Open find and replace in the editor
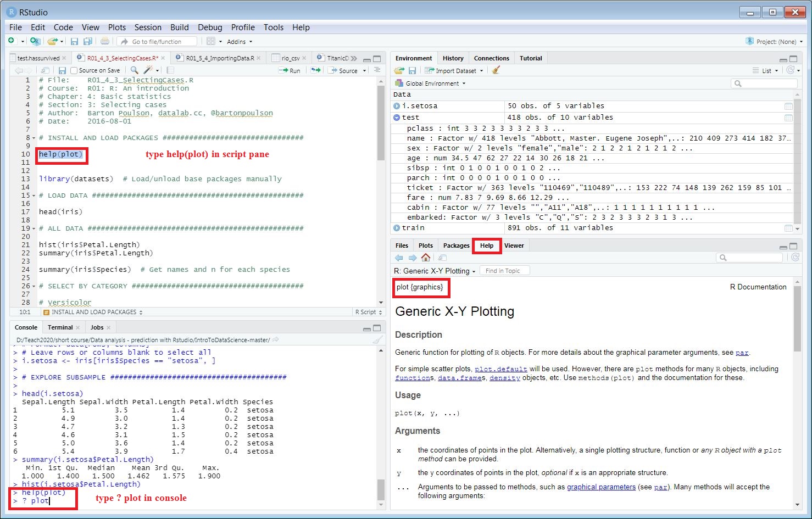Viewport: 812px width, 519px height. click(x=134, y=70)
